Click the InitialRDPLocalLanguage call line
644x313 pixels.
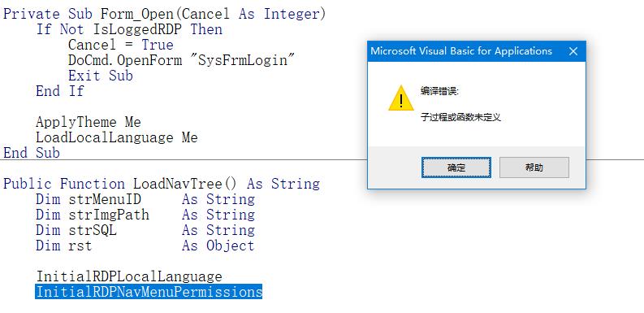click(129, 276)
